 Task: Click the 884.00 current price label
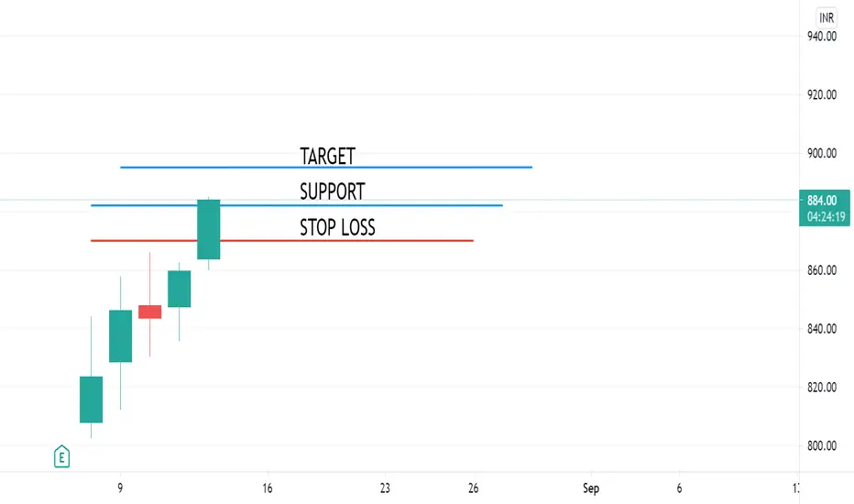(822, 201)
